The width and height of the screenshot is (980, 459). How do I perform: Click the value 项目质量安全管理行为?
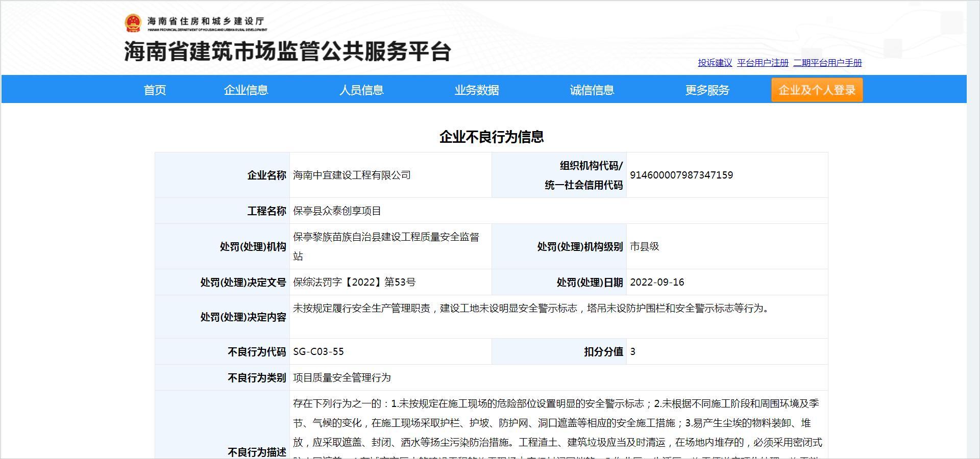tap(342, 377)
